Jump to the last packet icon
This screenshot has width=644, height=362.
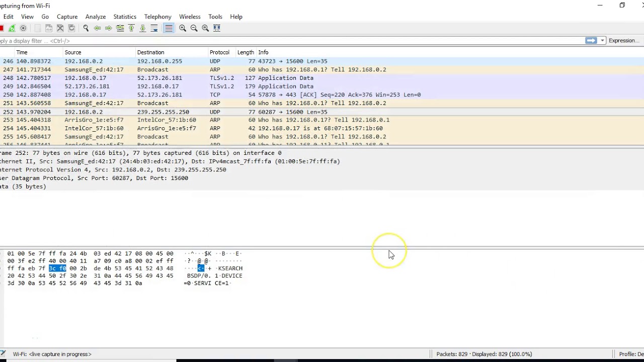143,28
